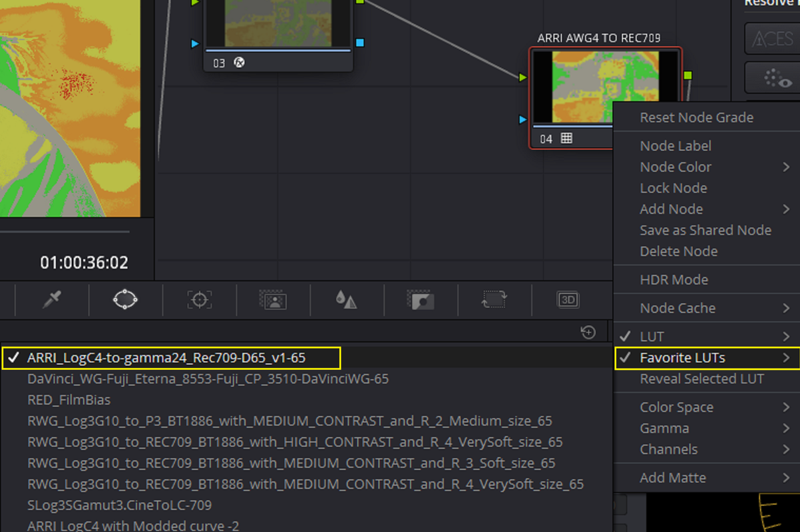Open the Sizing palette
Screen dimensions: 800x532
pos(494,300)
